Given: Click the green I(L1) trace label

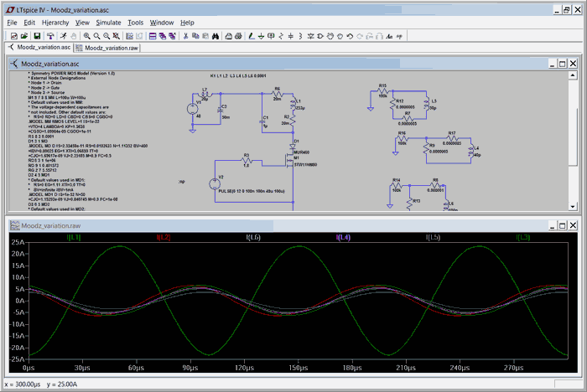Looking at the screenshot, I should (75, 238).
